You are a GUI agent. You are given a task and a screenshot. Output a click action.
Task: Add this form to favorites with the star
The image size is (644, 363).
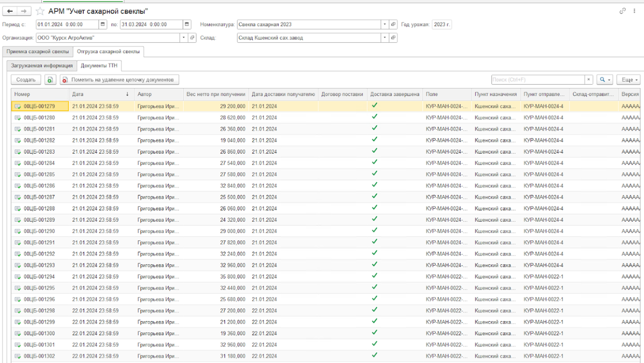(40, 11)
